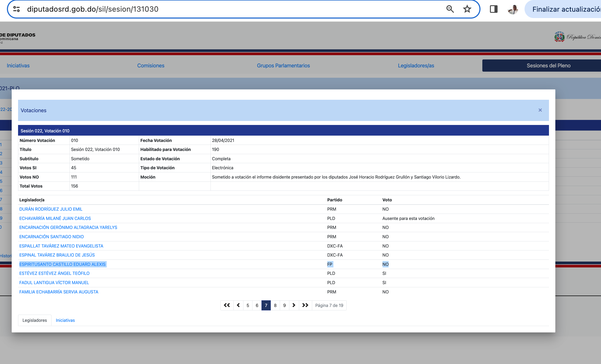Select current page 7 in pagination
601x364 pixels.
[x=266, y=305]
